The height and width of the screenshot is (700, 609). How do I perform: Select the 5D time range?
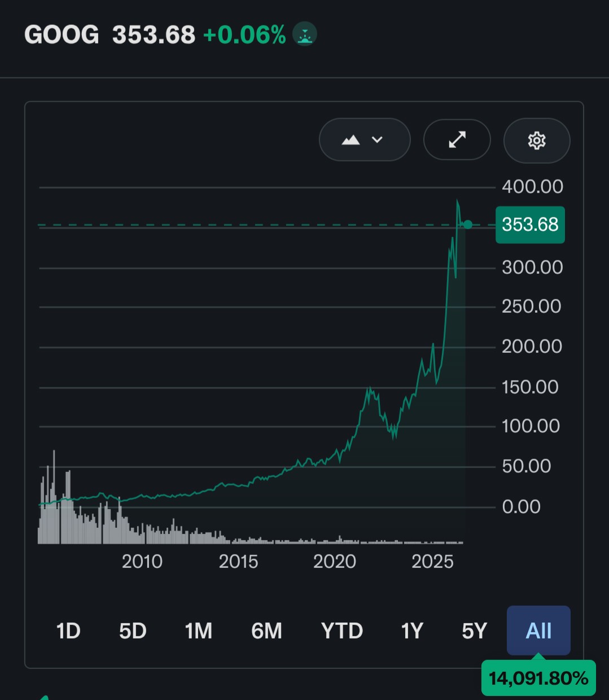coord(133,631)
